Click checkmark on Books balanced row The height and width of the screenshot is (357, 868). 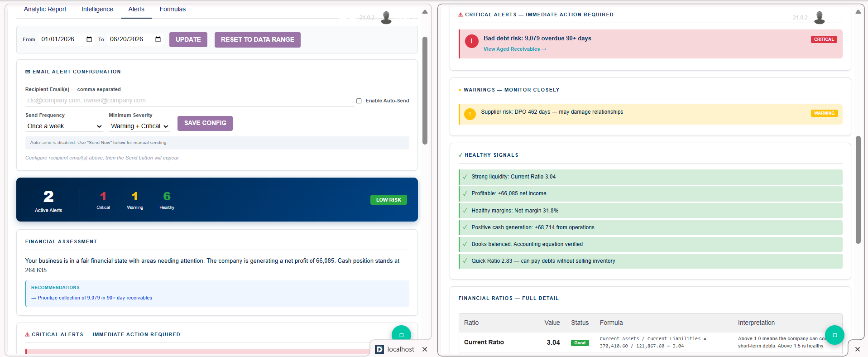click(x=465, y=244)
